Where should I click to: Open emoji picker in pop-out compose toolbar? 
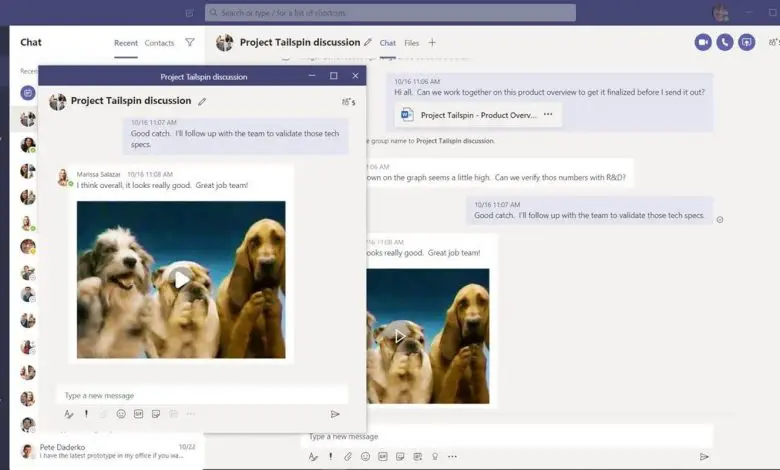[121, 414]
